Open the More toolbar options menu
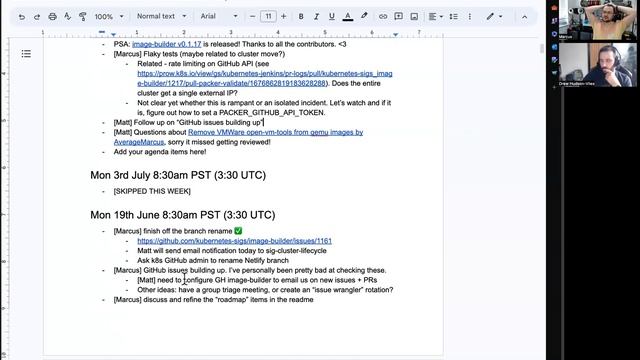This screenshot has width=640, height=360. 470,17
